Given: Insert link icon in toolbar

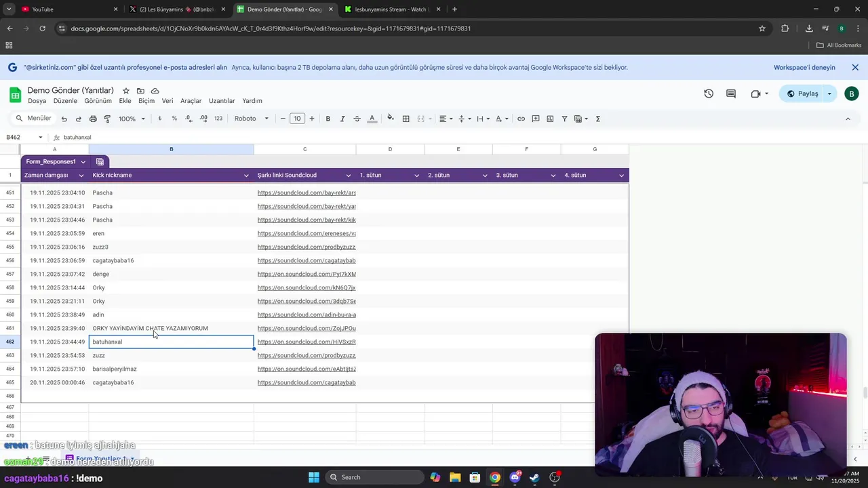Looking at the screenshot, I should tap(521, 119).
